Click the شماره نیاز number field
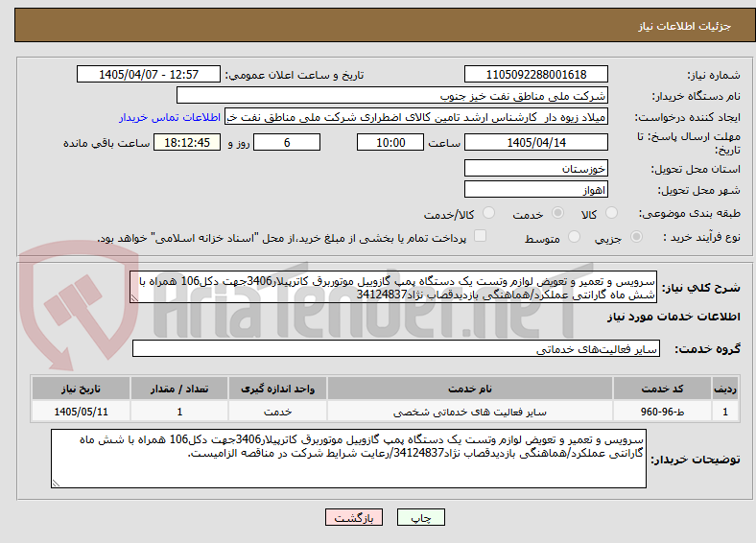The height and width of the screenshot is (543, 756). [535, 74]
